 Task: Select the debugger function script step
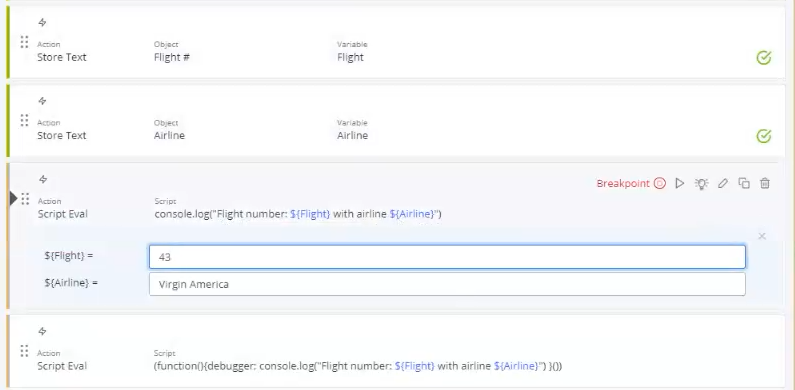(358, 366)
